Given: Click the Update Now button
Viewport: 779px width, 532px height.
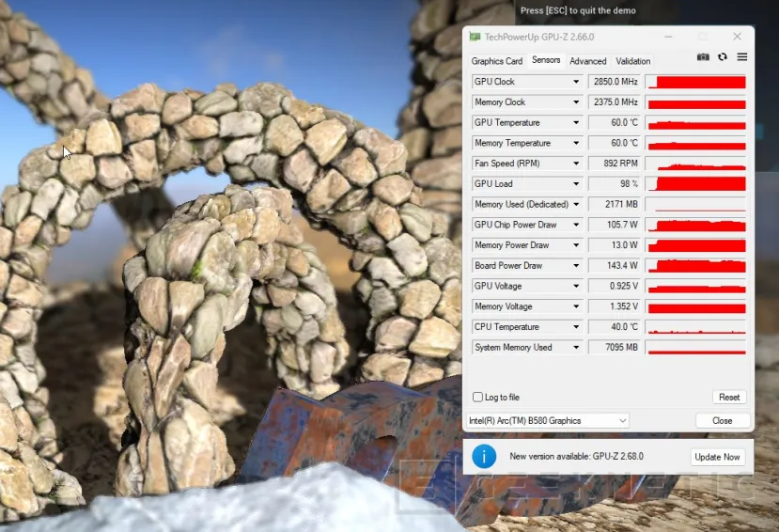Looking at the screenshot, I should [718, 458].
